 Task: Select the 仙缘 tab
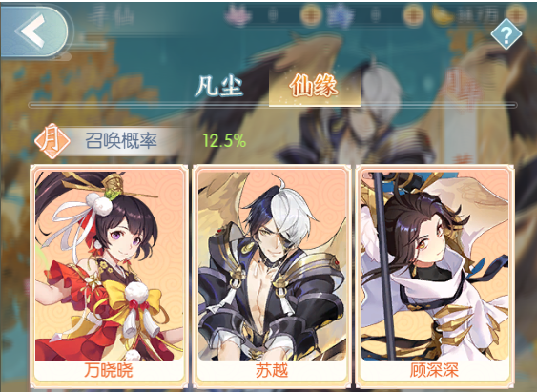315,86
